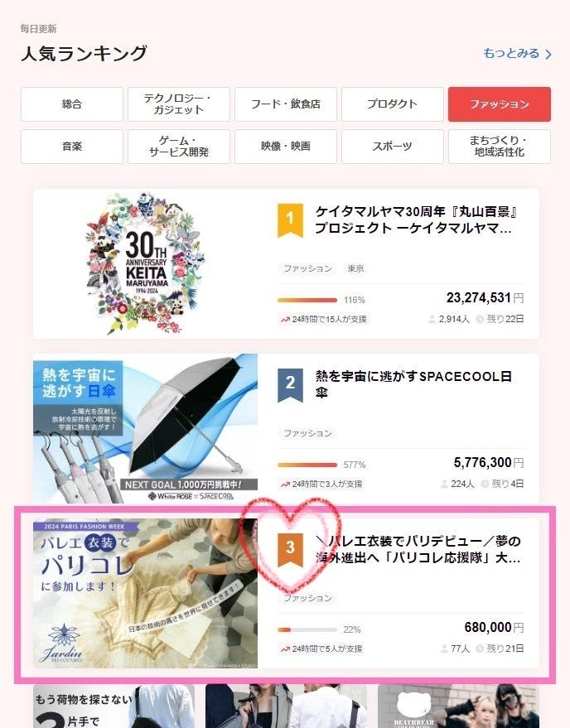Click the chevron arrow beside もっとみる
The width and height of the screenshot is (570, 728).
(548, 54)
